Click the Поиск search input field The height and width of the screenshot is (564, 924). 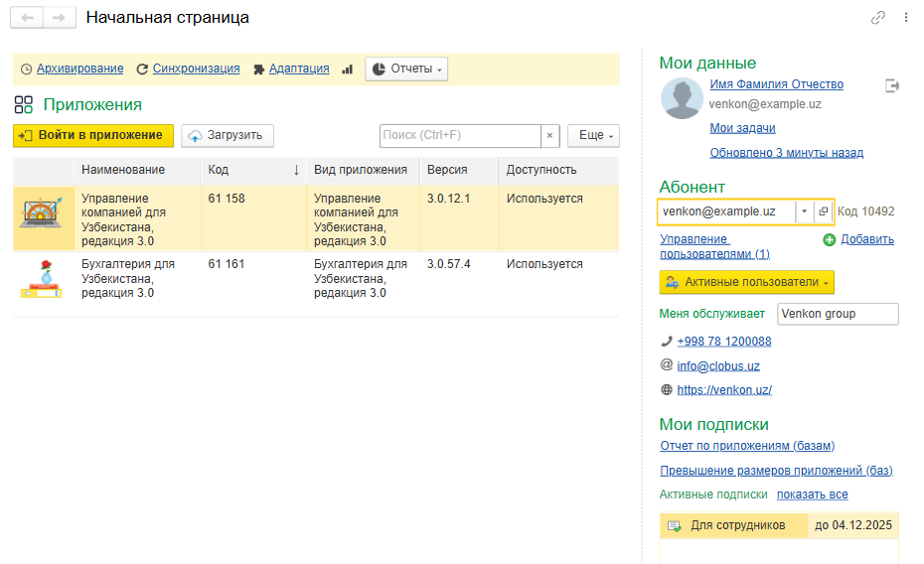tap(460, 135)
